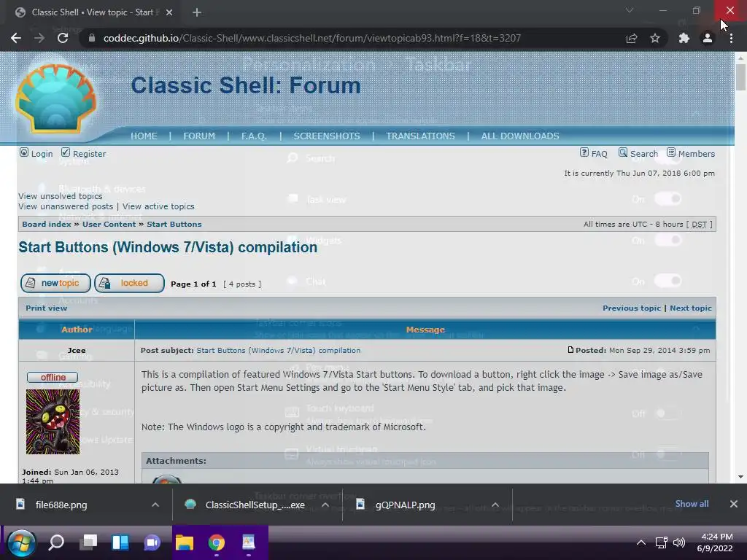747x560 pixels.
Task: Open Chat icon on taskbar
Action: (x=152, y=542)
